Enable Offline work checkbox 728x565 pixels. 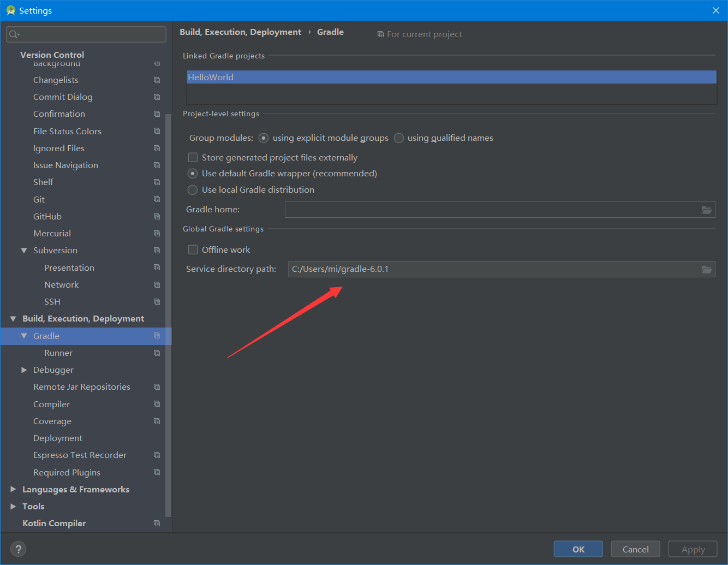pos(193,249)
